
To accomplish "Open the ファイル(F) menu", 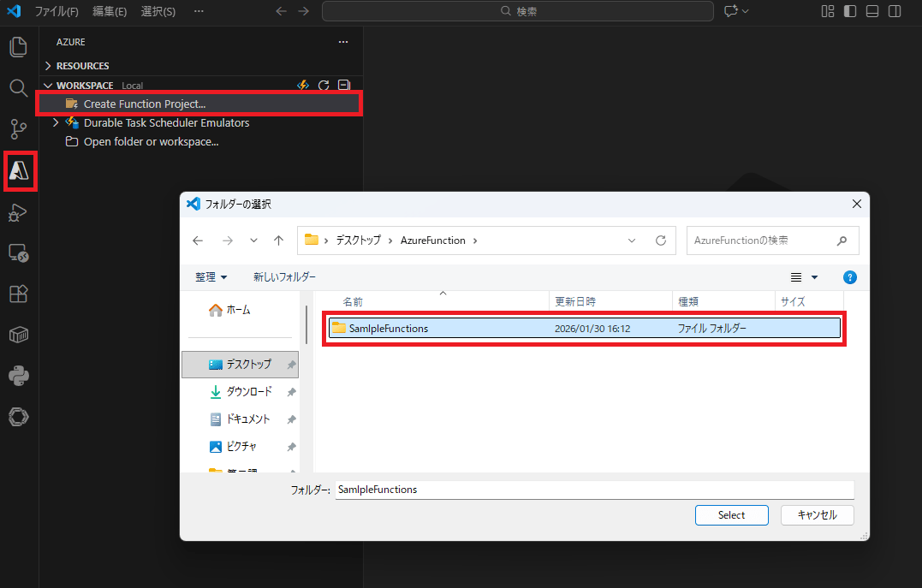I will [x=57, y=11].
